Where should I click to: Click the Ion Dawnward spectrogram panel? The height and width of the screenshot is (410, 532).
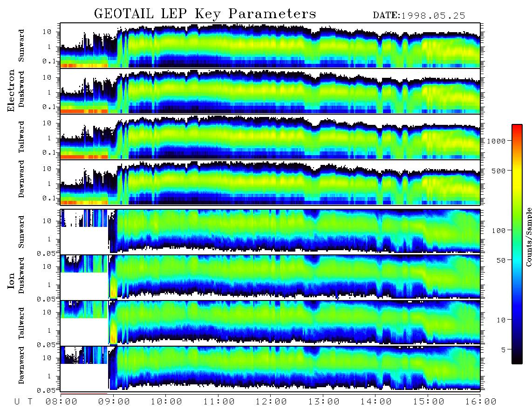click(270, 368)
